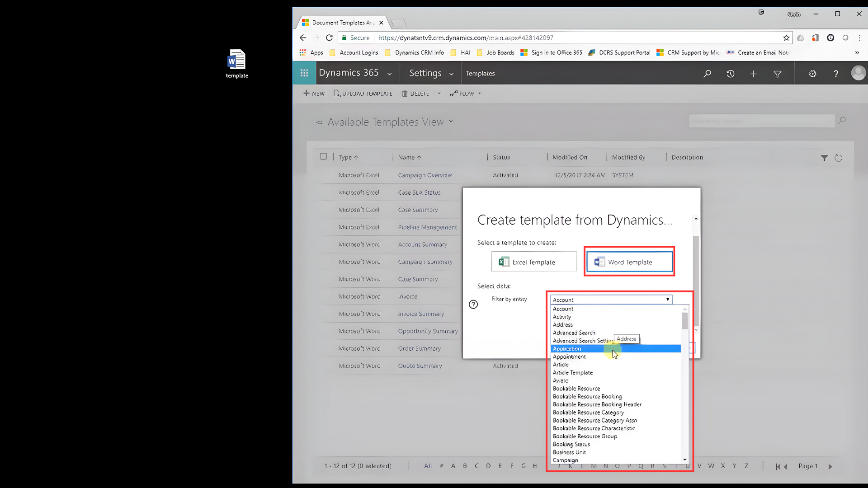This screenshot has height=488, width=868.
Task: Open the Pipeline Management template link
Action: coord(427,227)
